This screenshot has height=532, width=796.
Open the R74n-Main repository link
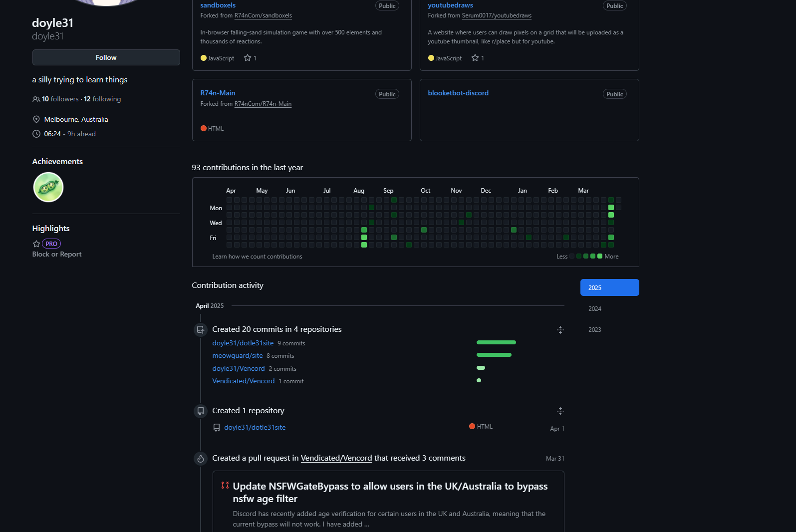click(218, 93)
